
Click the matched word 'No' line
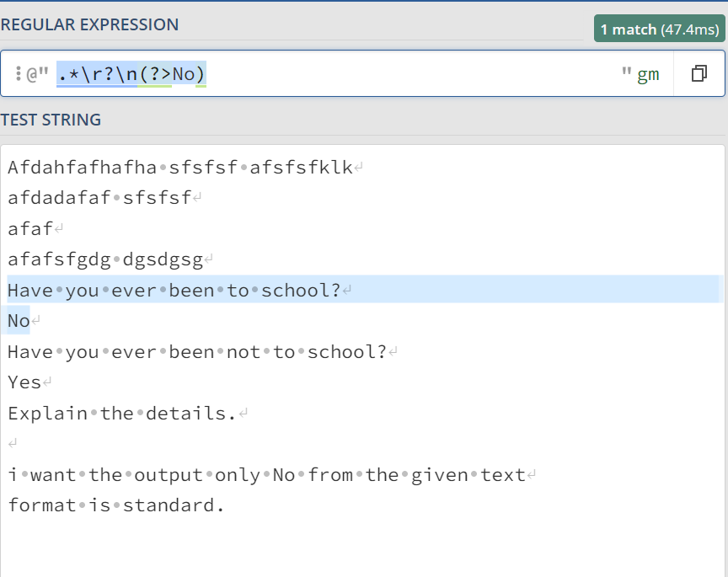[19, 321]
